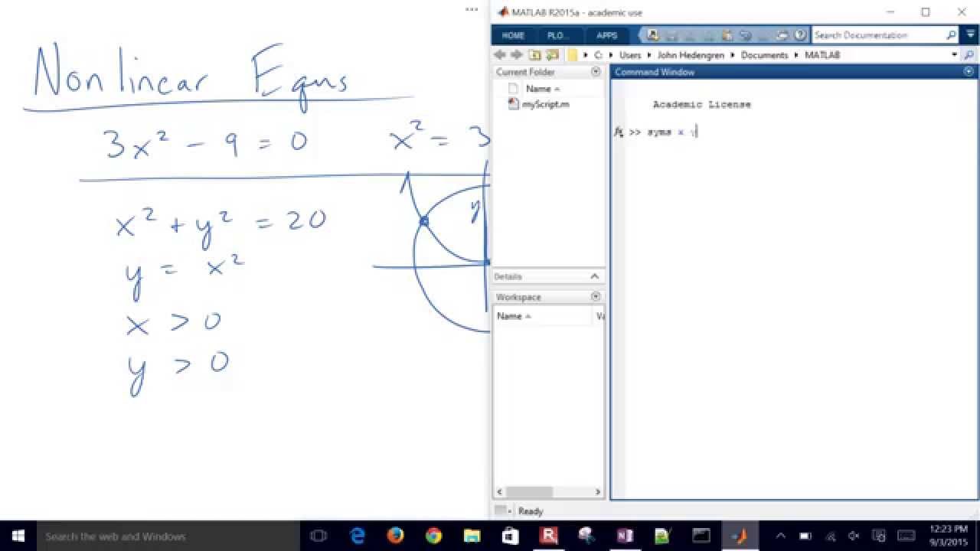Open the command prompt taskbar icon

(701, 536)
